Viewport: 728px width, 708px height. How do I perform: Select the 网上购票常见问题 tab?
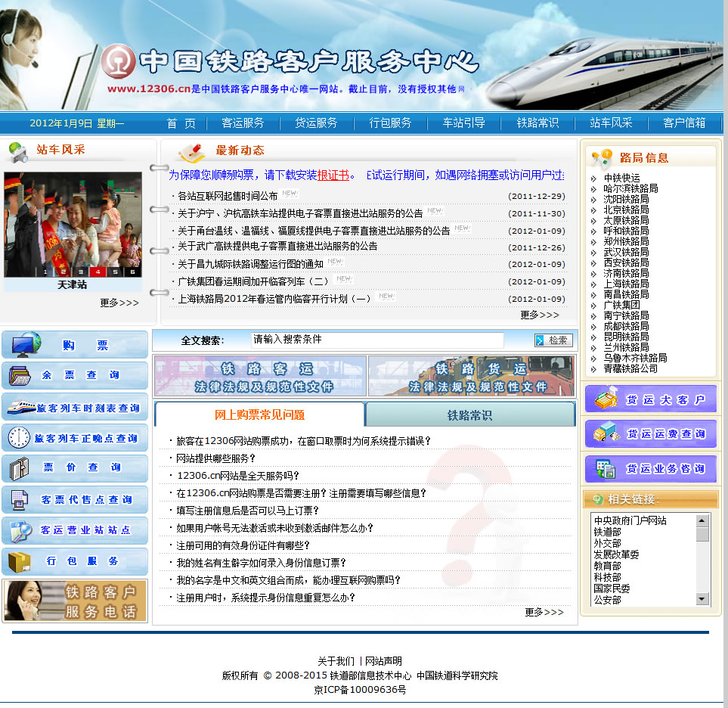(x=259, y=415)
